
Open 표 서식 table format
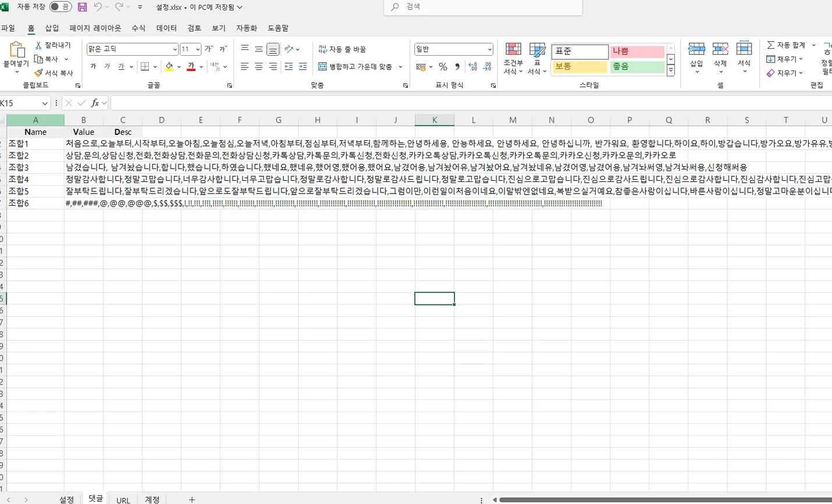[537, 58]
